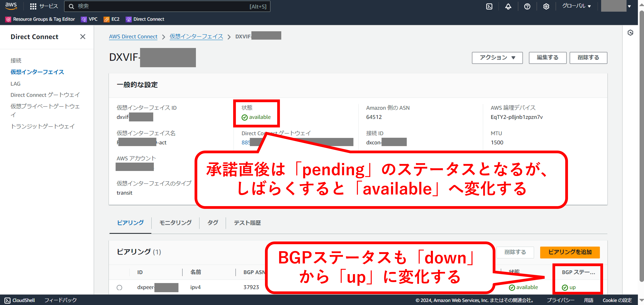
Task: Go to 仮想インターフェイス breadcrumb link
Action: point(196,37)
